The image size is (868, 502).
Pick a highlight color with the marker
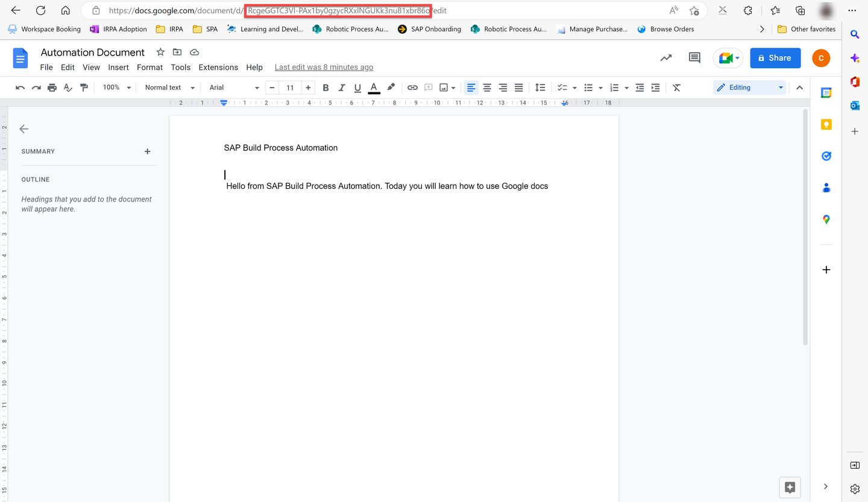(x=391, y=87)
